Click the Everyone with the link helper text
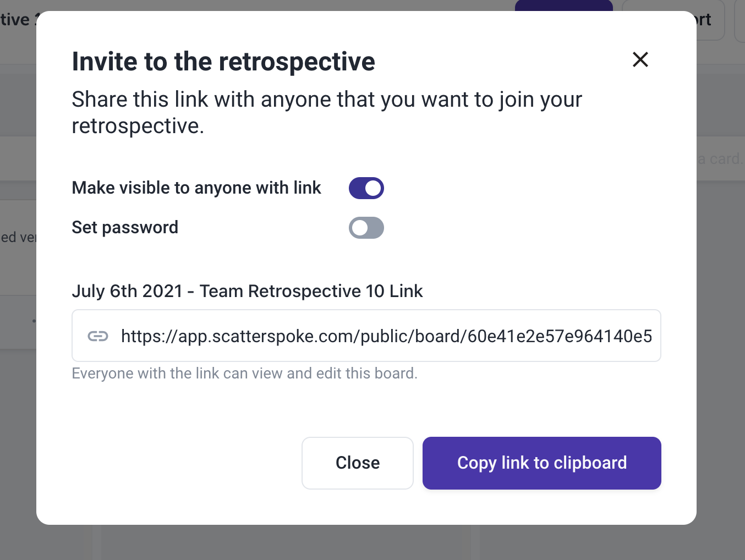Image resolution: width=745 pixels, height=560 pixels. [245, 374]
